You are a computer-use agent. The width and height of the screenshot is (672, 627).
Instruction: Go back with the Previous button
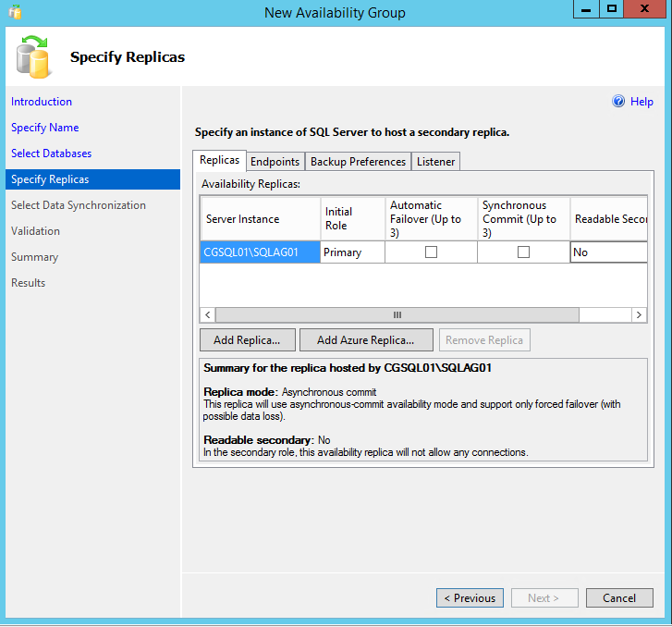tap(470, 597)
